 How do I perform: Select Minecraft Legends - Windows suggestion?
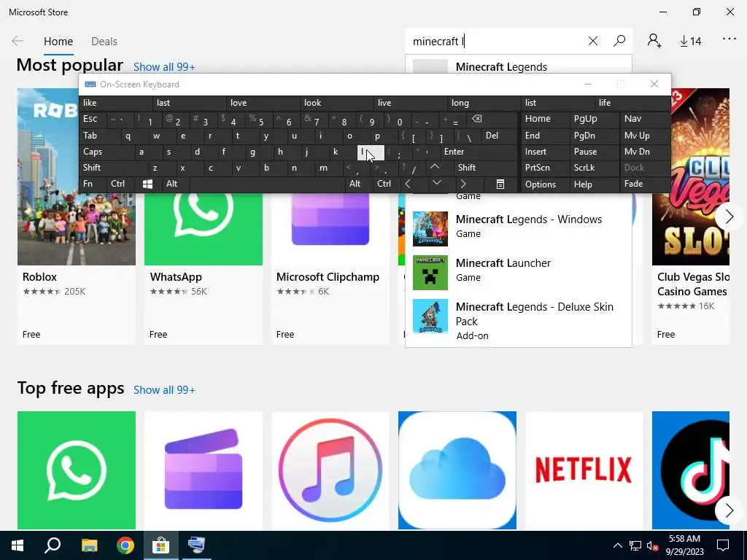519,227
